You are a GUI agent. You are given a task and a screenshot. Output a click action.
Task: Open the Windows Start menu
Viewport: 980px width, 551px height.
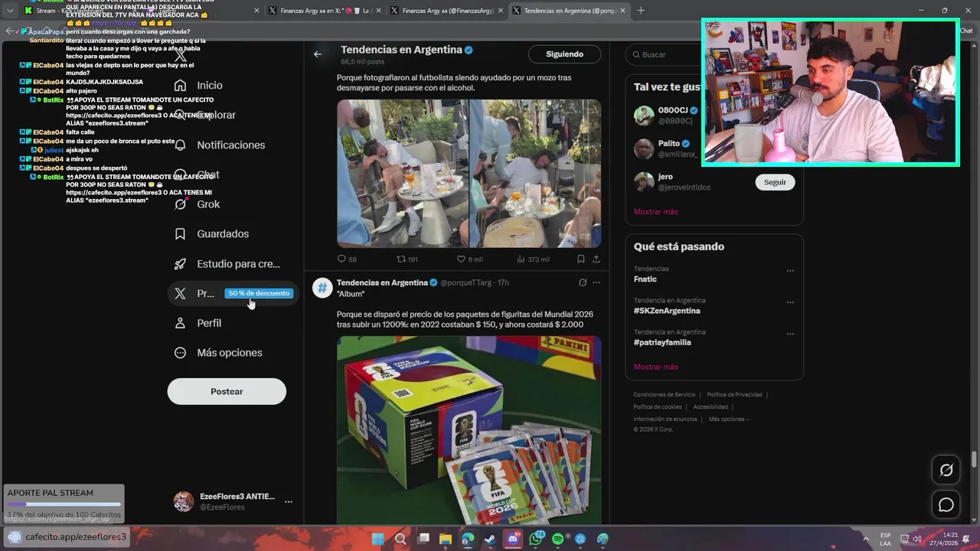click(x=377, y=539)
